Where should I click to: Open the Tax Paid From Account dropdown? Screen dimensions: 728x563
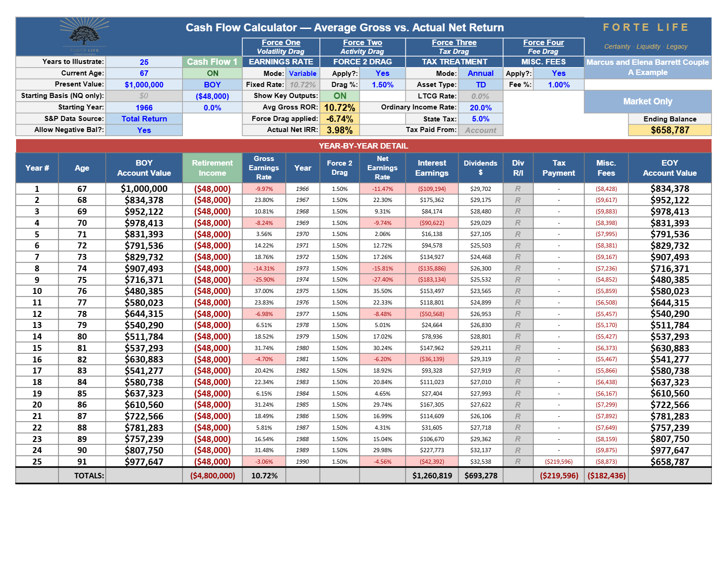pos(480,130)
